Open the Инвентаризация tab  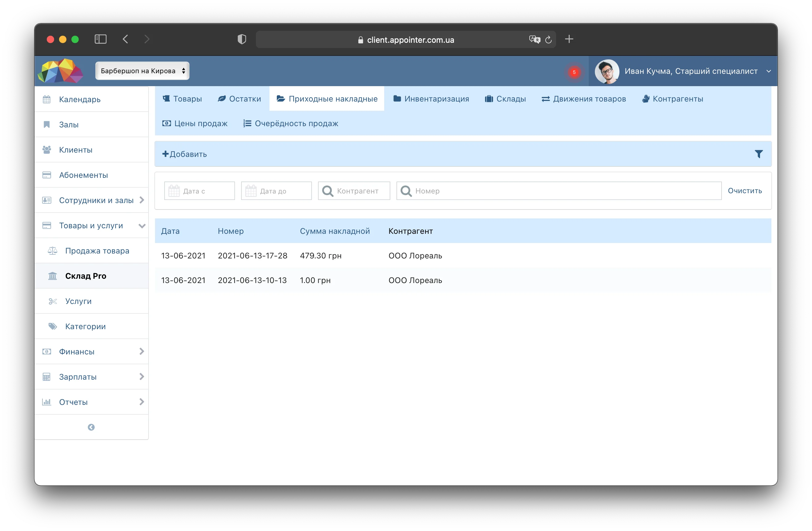[x=431, y=99]
